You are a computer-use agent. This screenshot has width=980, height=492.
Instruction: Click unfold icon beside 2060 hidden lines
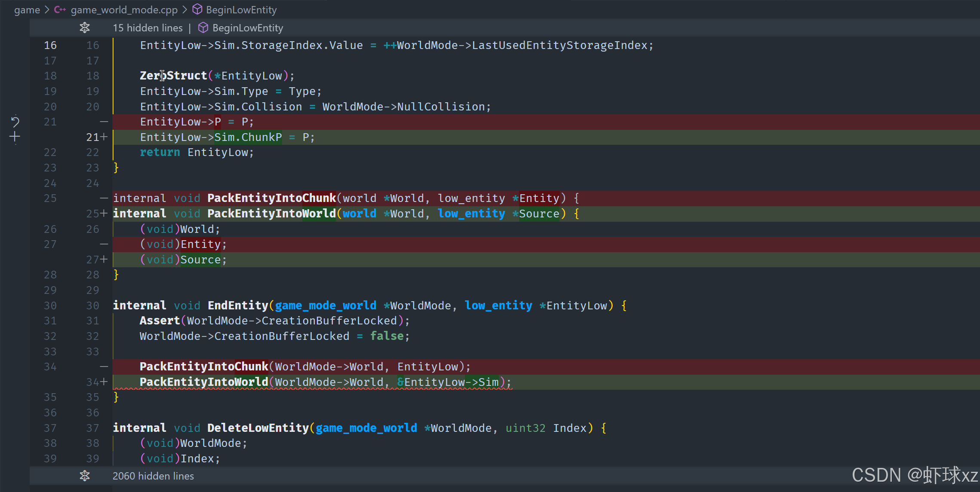pyautogui.click(x=85, y=476)
